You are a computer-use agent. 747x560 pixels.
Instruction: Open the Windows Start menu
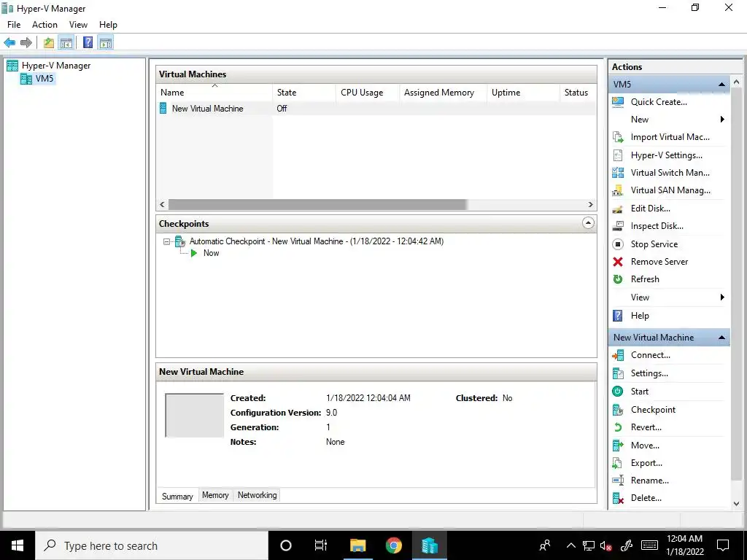[x=18, y=545]
